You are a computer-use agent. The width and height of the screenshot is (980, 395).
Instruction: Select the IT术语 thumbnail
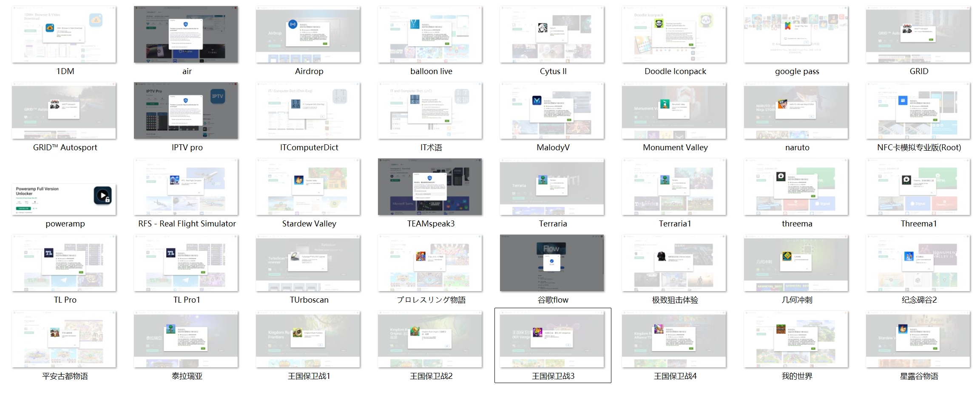430,111
